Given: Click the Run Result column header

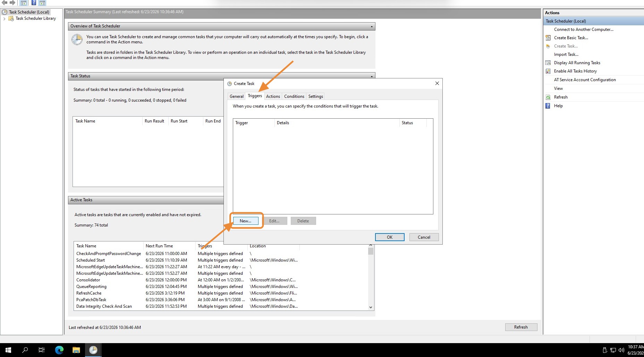Looking at the screenshot, I should pyautogui.click(x=155, y=121).
